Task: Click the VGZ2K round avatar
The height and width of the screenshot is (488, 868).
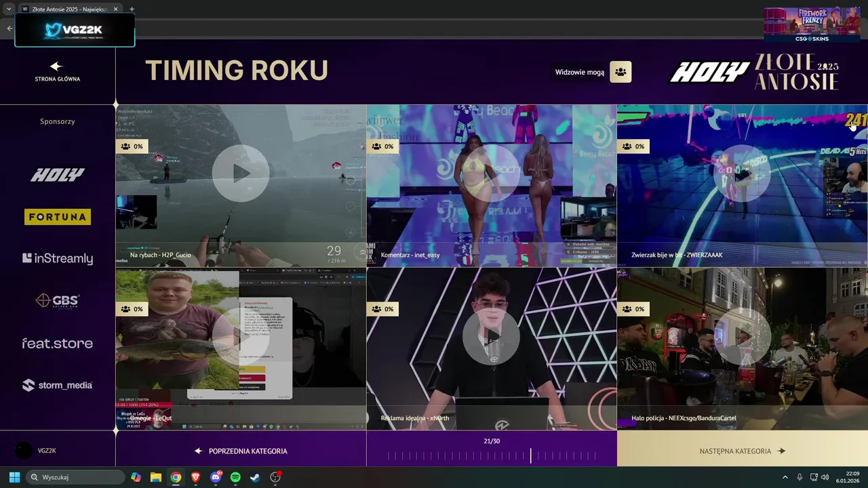Action: pos(23,451)
